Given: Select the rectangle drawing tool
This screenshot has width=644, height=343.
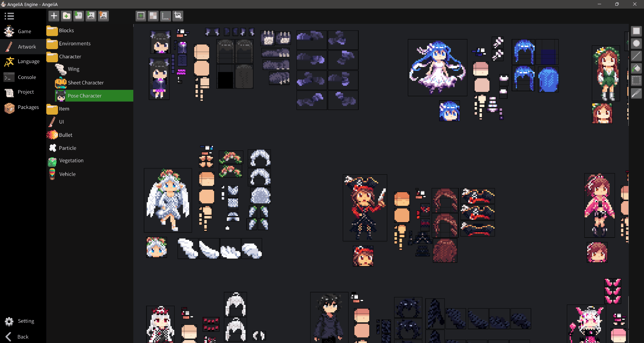Looking at the screenshot, I should click(x=636, y=31).
